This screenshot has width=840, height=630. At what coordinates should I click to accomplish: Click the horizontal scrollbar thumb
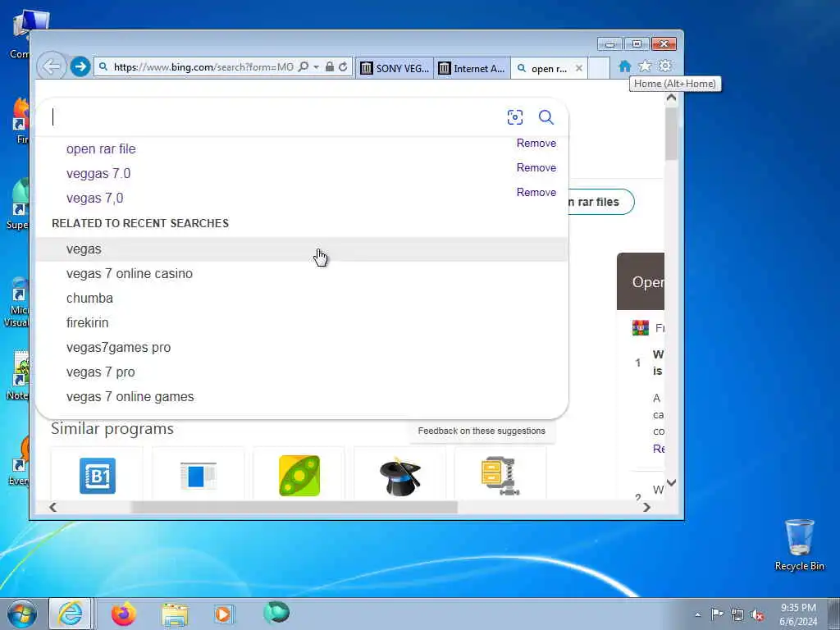(294, 507)
